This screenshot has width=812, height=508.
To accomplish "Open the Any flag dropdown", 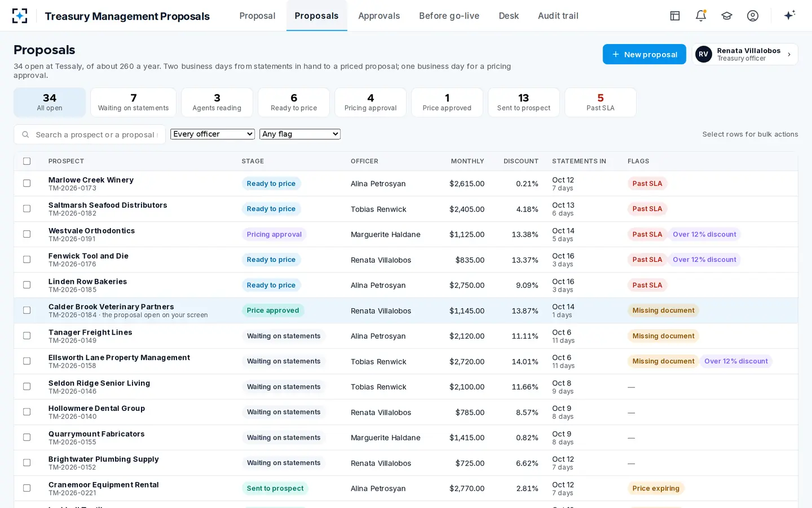I will (x=300, y=134).
